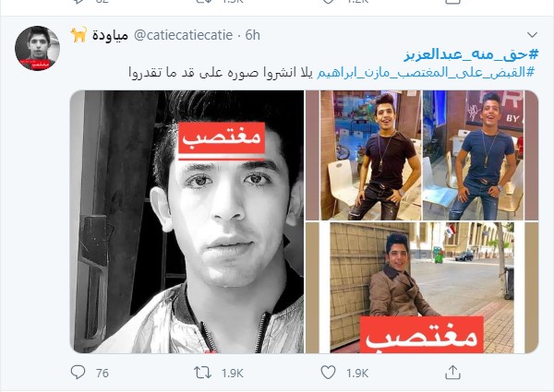Click the 76 replies count

click(102, 373)
